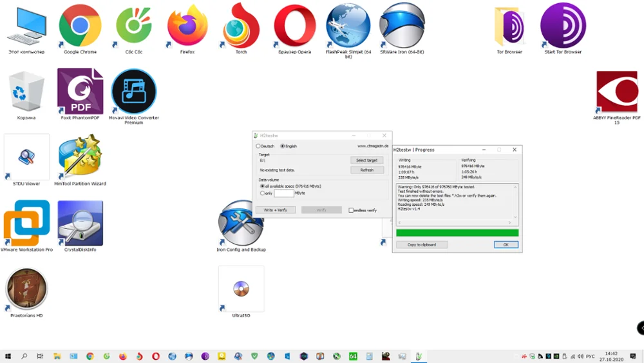644x363 pixels.
Task: Click the Verify button in H2testw
Action: click(321, 210)
